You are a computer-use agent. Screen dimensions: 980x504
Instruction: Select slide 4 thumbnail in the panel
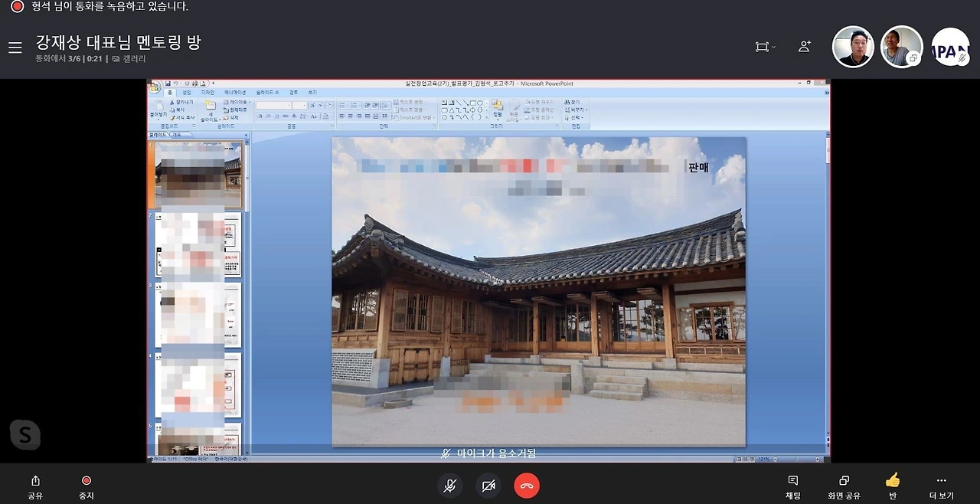[x=198, y=385]
